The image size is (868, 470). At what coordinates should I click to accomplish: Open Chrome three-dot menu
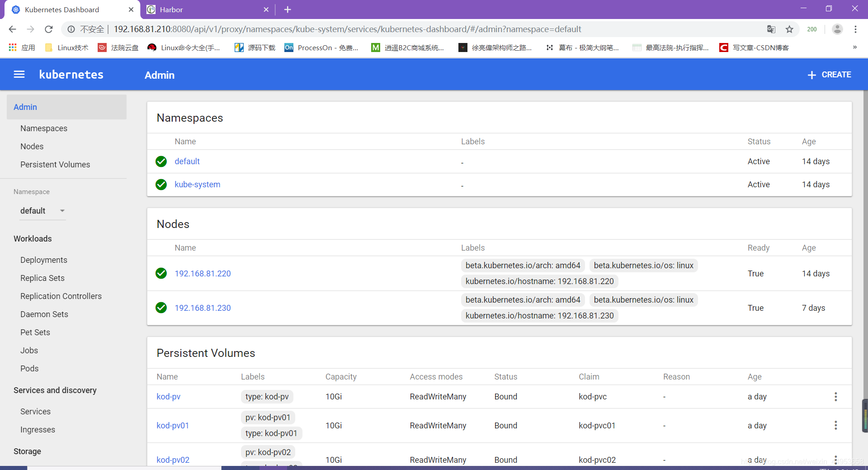[x=855, y=29]
